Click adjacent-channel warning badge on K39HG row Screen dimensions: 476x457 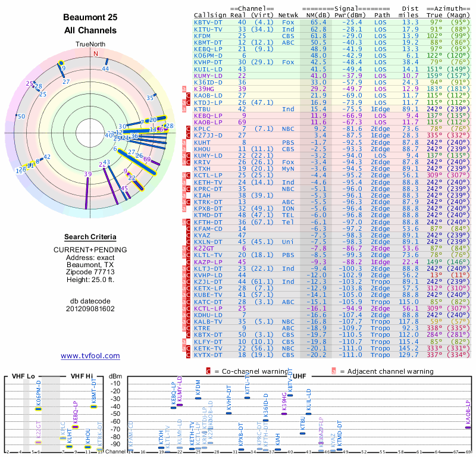(184, 89)
